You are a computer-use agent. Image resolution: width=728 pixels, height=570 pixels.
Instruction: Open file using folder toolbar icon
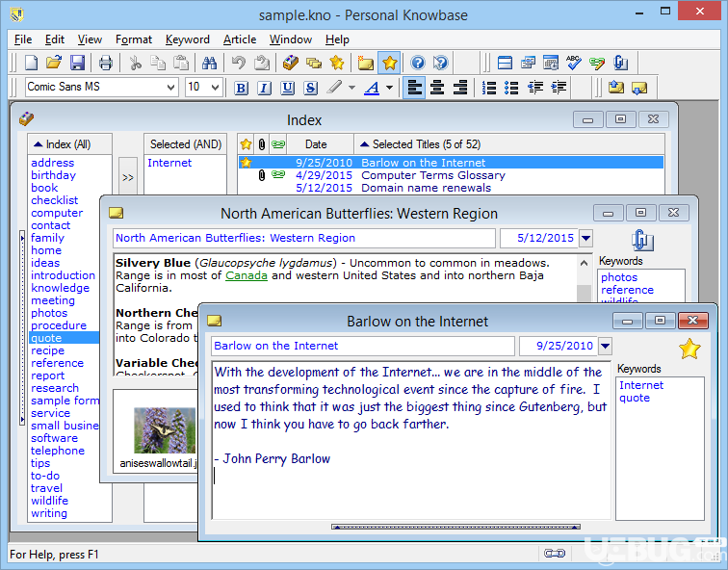[x=54, y=63]
